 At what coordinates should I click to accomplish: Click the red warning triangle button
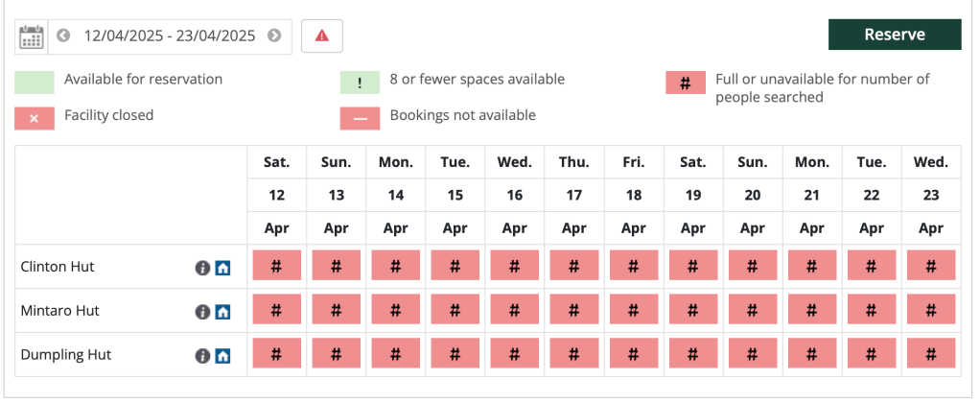click(x=322, y=36)
